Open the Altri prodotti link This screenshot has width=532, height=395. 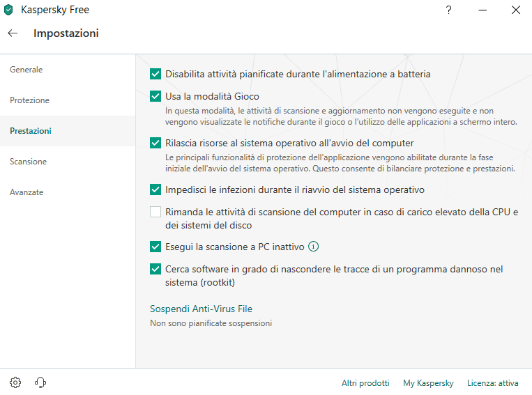click(x=365, y=383)
